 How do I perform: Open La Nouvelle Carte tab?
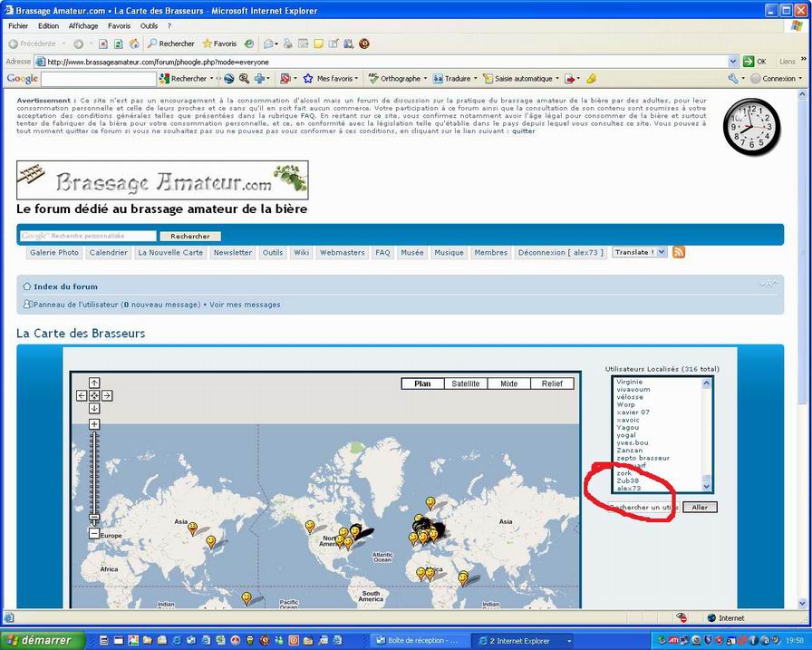pos(170,253)
